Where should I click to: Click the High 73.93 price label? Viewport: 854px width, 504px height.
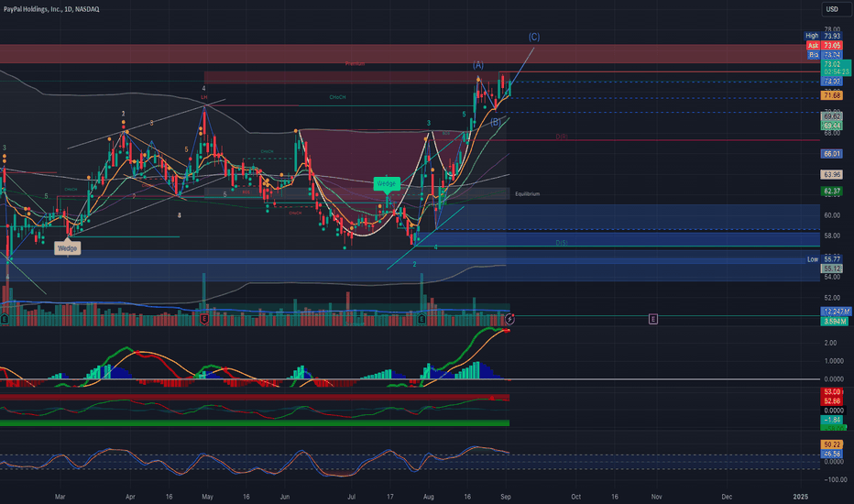(x=823, y=36)
